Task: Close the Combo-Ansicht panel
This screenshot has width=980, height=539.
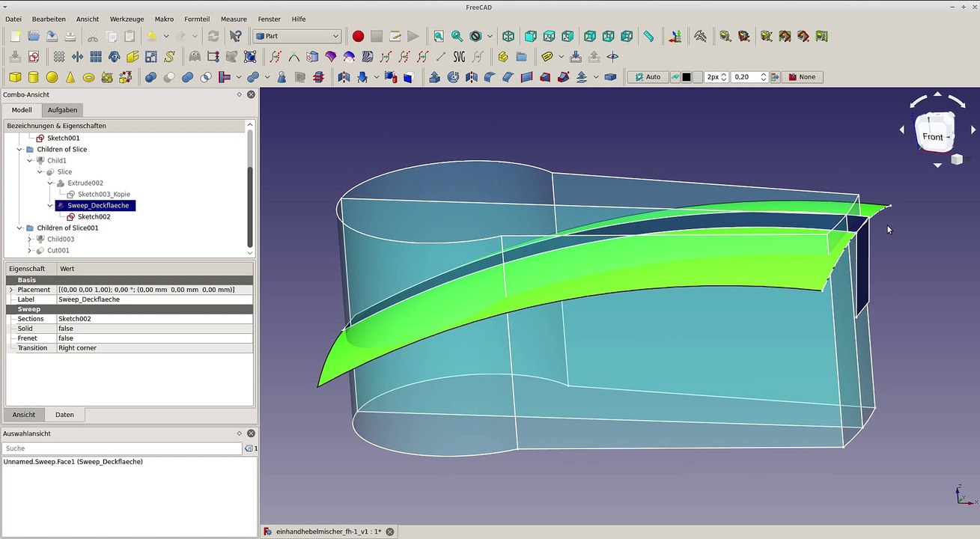Action: click(251, 94)
